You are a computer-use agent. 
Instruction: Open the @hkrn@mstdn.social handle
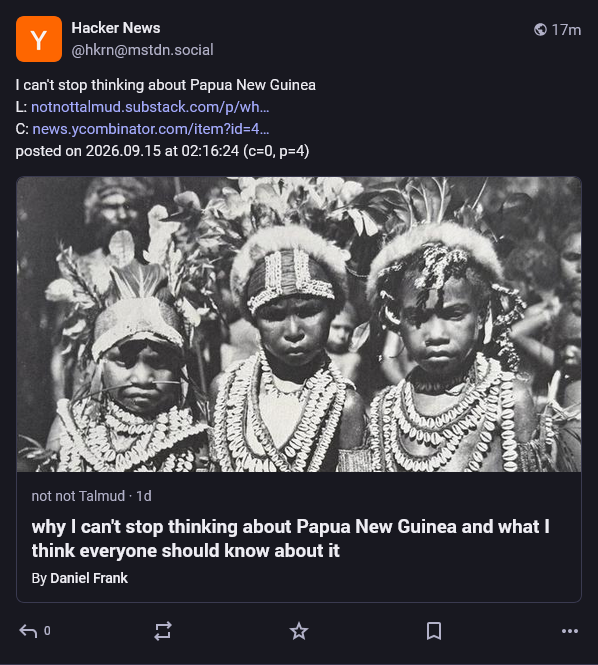[143, 50]
